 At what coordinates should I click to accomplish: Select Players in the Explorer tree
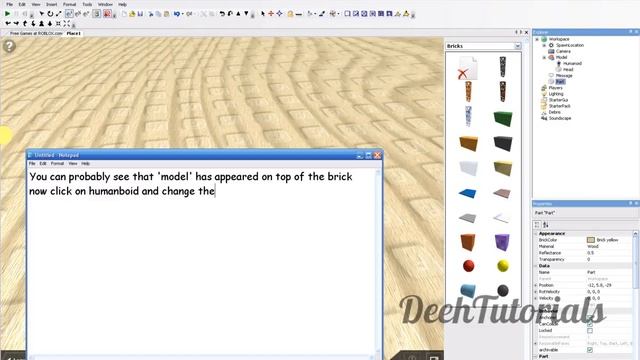click(555, 88)
